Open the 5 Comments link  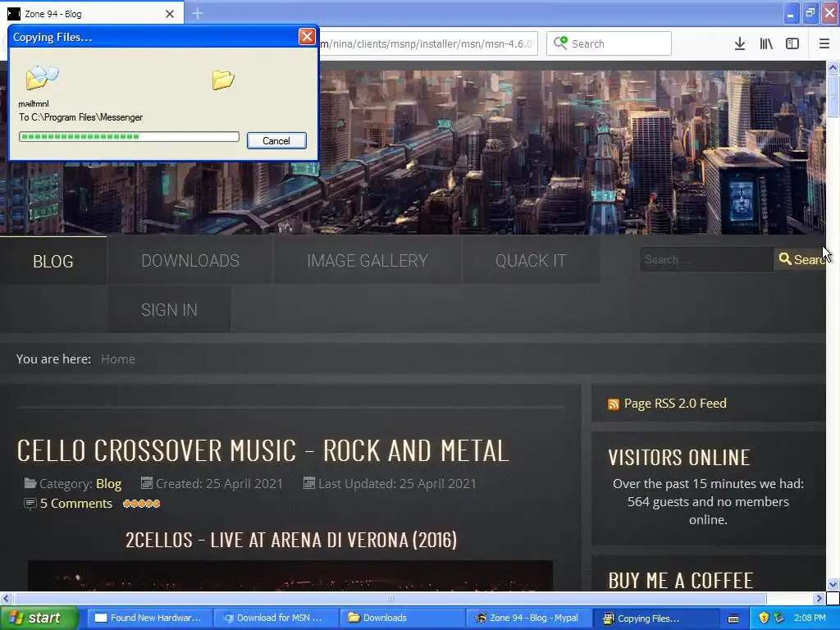76,504
